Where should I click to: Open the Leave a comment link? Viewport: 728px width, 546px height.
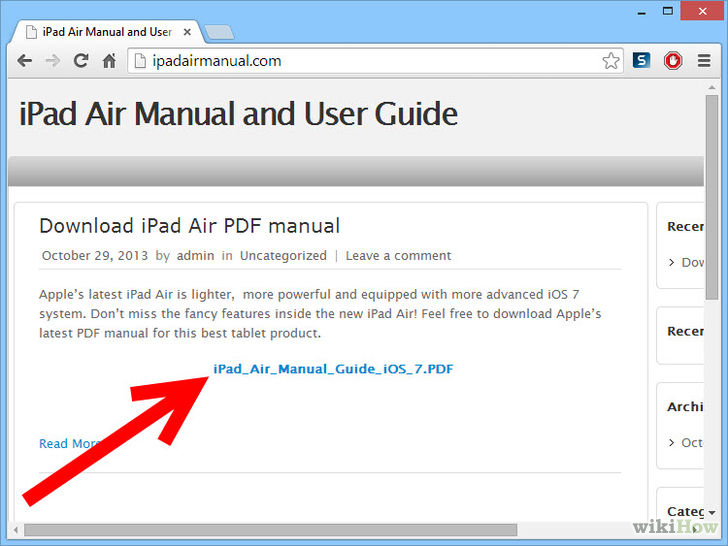click(x=398, y=256)
